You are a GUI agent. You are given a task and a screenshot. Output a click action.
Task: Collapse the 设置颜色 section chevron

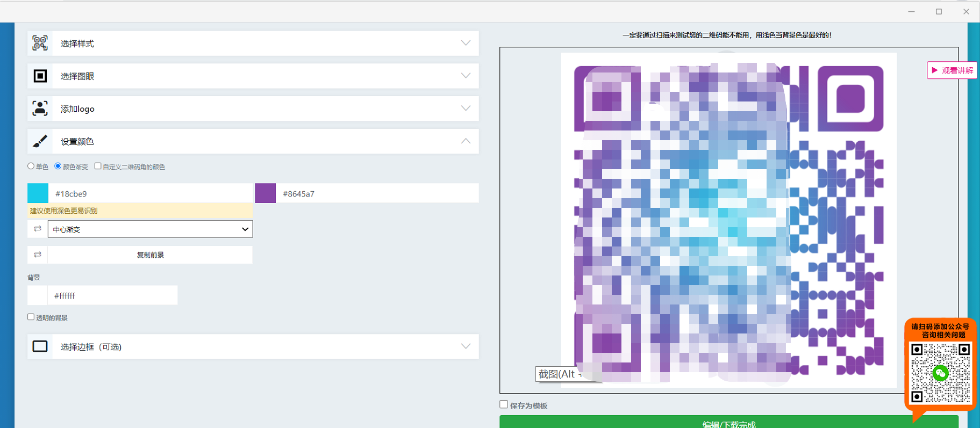click(x=466, y=141)
